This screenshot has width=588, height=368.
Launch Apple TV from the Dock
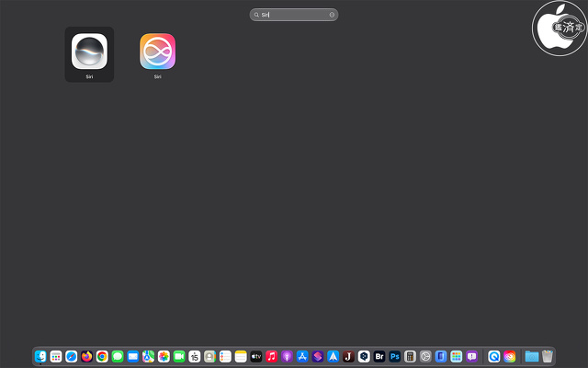[x=255, y=356]
